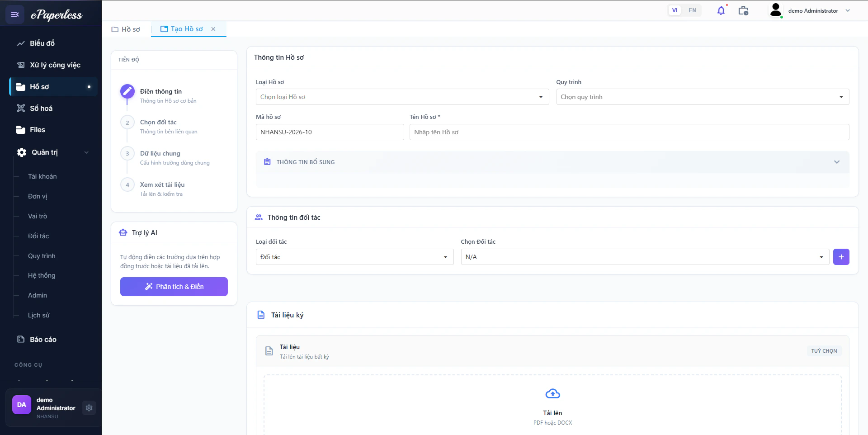Collapse the Quản trị submenu

coord(86,152)
